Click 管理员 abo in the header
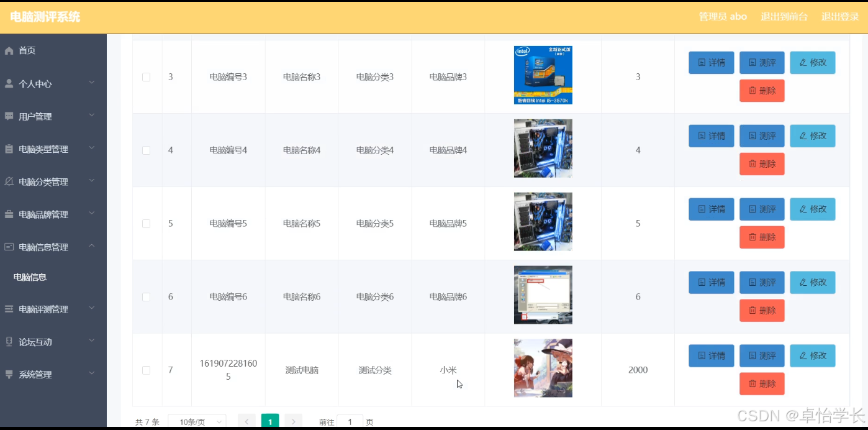Image resolution: width=868 pixels, height=430 pixels. pyautogui.click(x=723, y=17)
